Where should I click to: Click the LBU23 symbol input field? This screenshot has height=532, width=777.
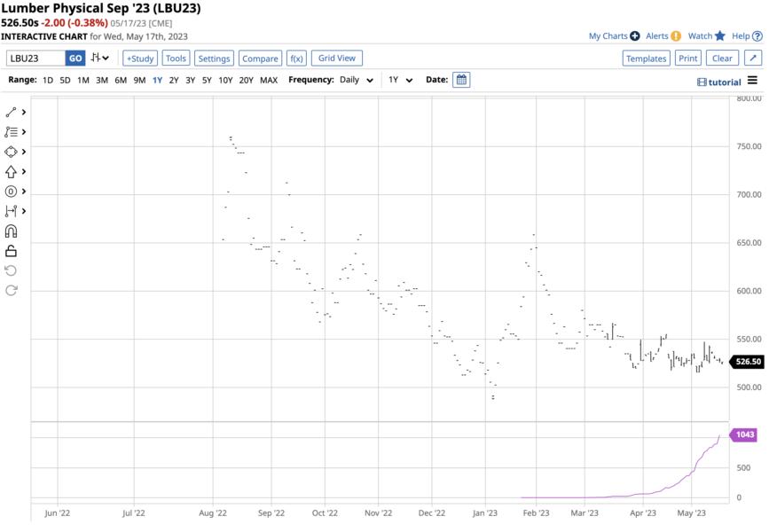click(x=35, y=58)
